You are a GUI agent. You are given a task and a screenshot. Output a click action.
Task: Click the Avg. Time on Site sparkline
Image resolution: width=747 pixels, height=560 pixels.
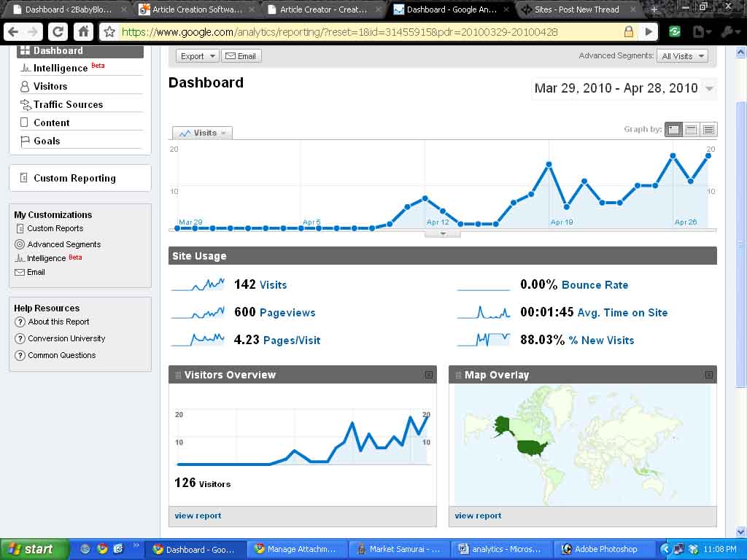click(x=484, y=312)
